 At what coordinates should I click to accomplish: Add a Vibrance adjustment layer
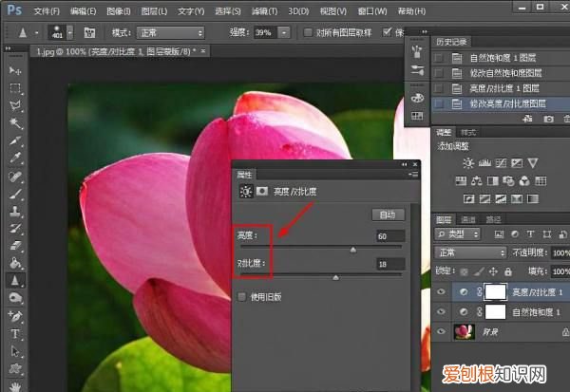533,163
